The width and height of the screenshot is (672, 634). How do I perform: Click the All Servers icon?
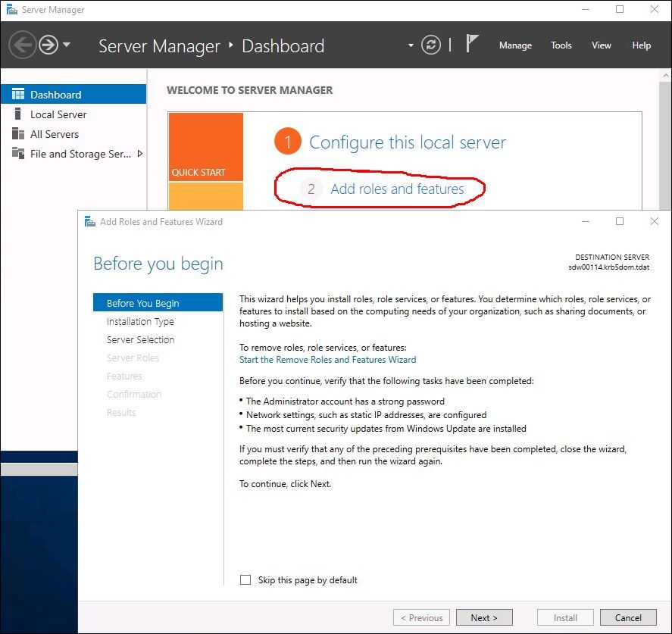18,133
